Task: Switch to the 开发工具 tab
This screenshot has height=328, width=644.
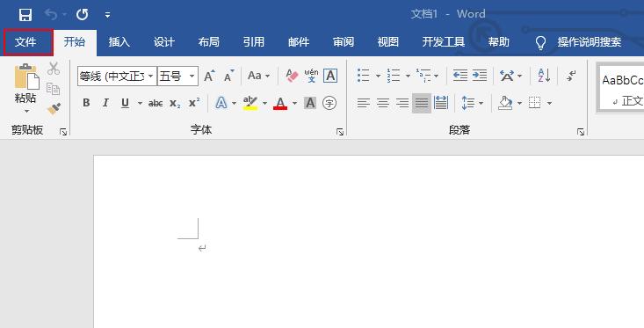Action: coord(444,42)
